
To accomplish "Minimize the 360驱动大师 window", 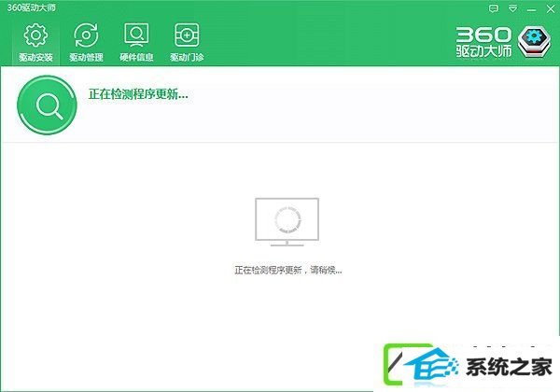I will click(x=531, y=9).
